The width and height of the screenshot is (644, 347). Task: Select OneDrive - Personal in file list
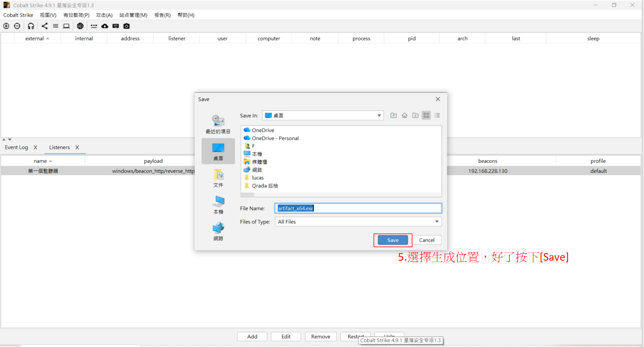pos(271,138)
